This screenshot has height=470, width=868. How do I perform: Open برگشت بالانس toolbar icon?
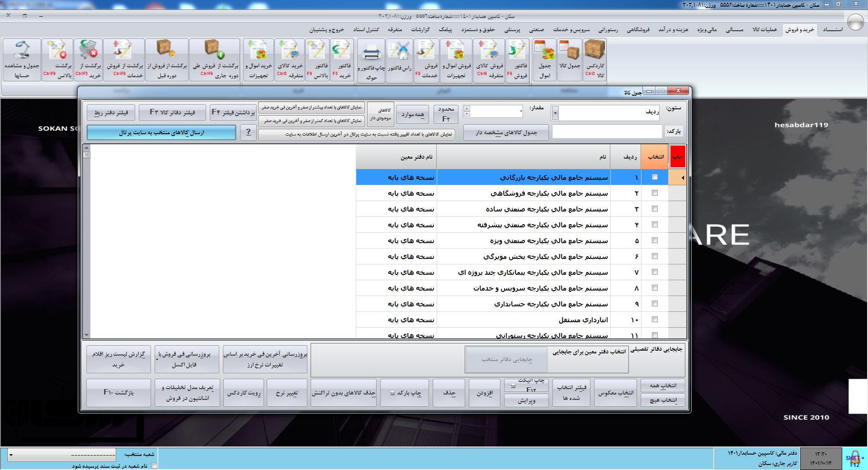coord(57,60)
